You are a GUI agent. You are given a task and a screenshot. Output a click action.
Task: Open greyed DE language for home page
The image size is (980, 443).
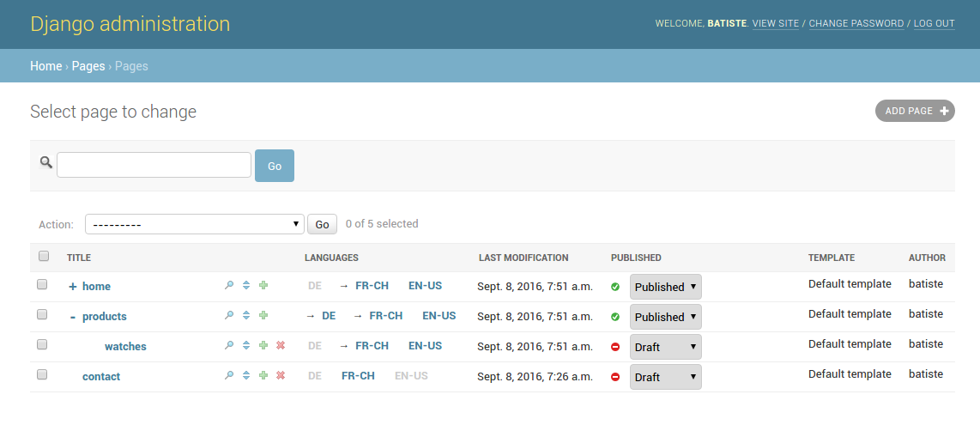315,286
